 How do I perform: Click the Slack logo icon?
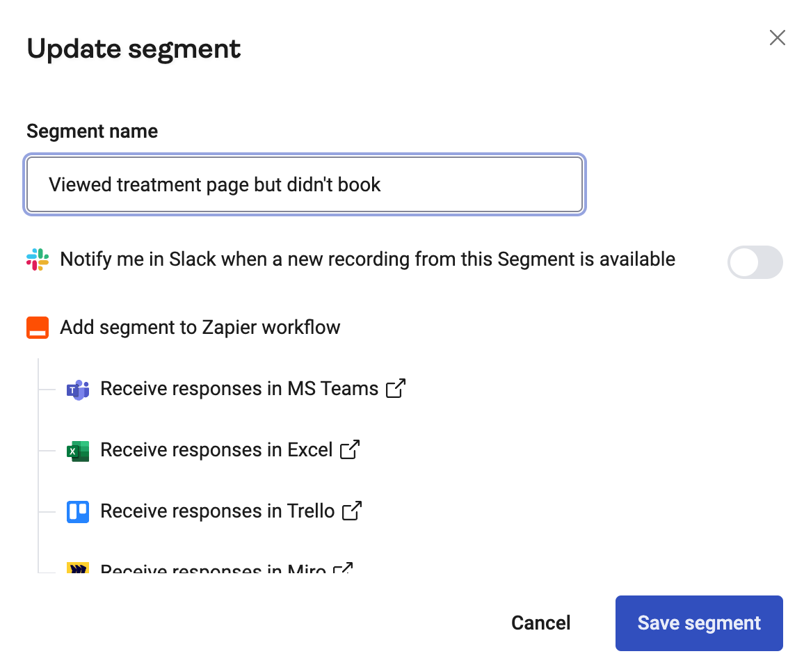pyautogui.click(x=38, y=259)
